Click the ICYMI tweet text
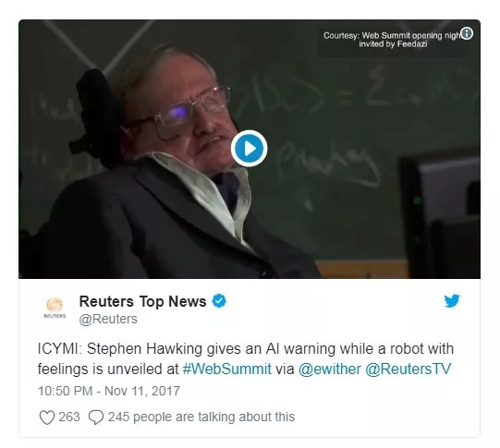500x448 pixels. (x=245, y=358)
